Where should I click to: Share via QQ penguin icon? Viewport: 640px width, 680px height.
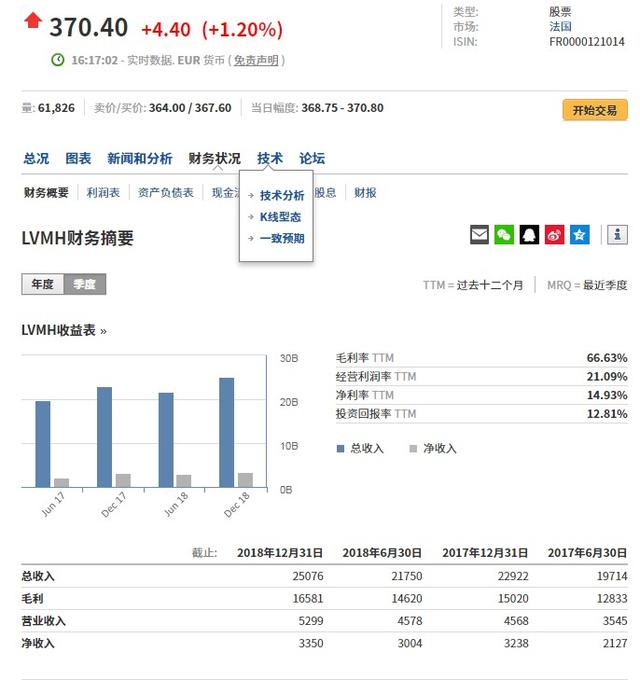click(529, 235)
